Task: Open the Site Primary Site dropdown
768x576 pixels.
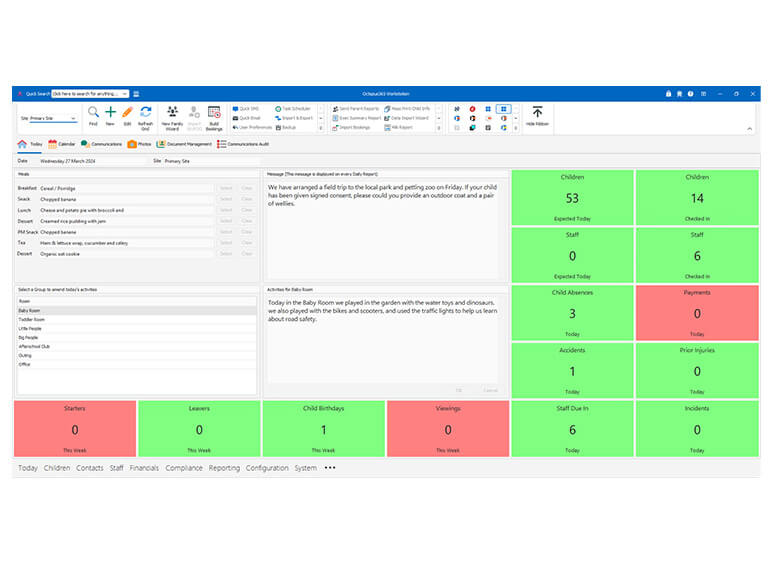Action: click(x=53, y=118)
